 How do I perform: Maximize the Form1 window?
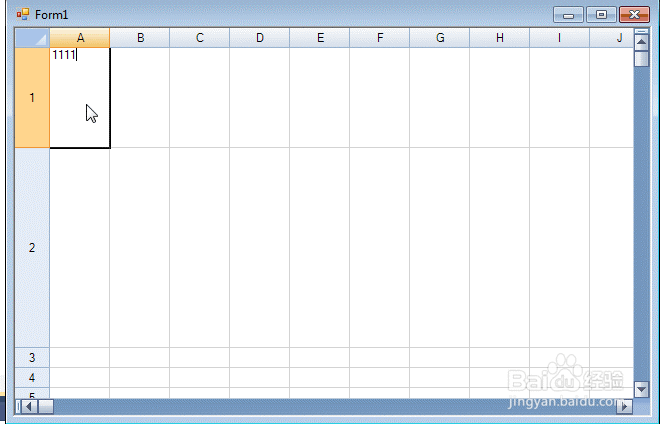coord(601,15)
